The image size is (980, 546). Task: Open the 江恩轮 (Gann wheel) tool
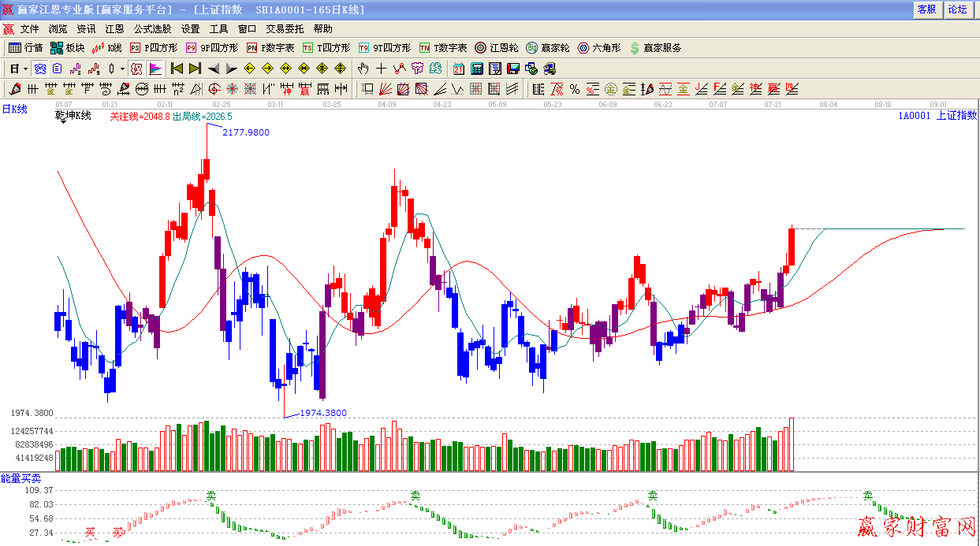[x=496, y=48]
